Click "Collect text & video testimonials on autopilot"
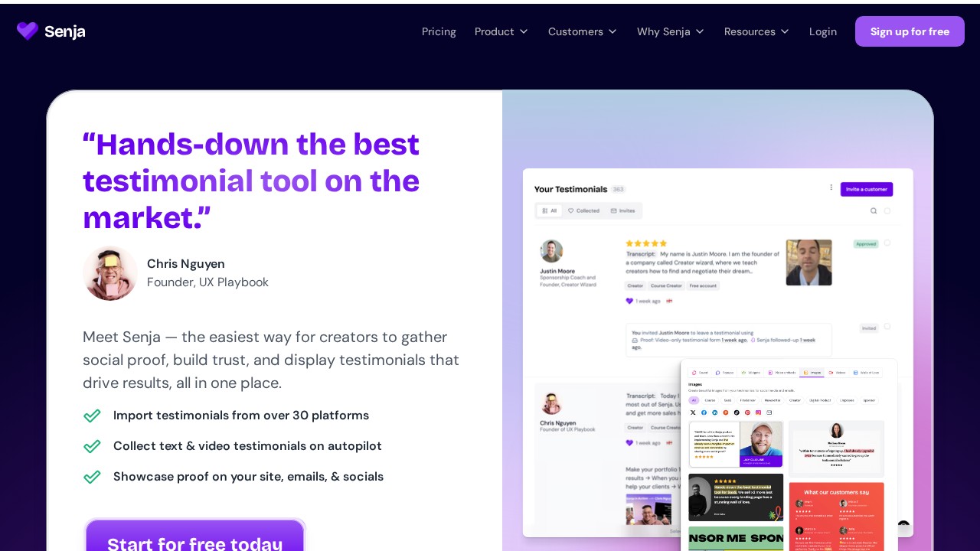The width and height of the screenshot is (980, 551). click(x=247, y=446)
